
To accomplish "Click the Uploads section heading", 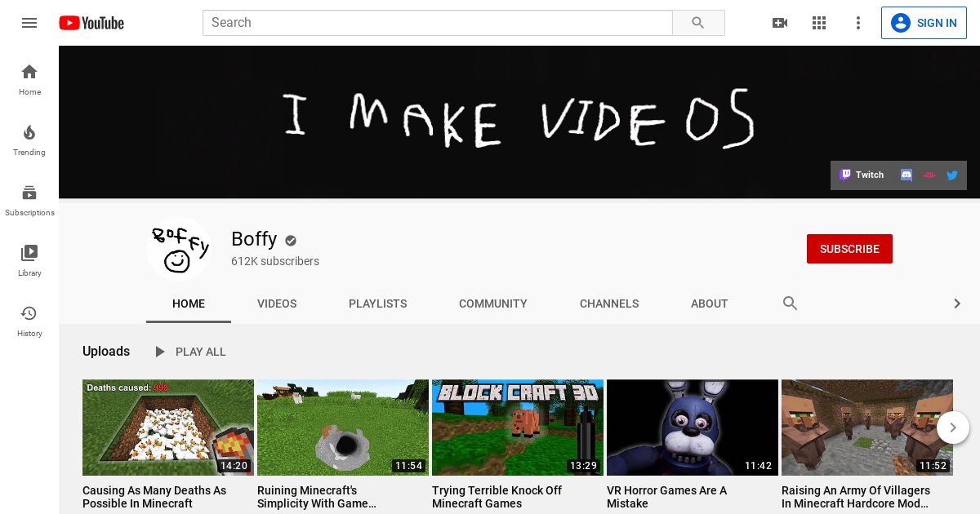I will pyautogui.click(x=106, y=352).
